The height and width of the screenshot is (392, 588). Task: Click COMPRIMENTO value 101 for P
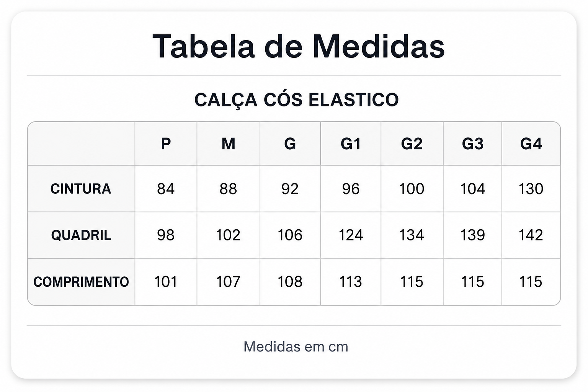[x=166, y=282]
